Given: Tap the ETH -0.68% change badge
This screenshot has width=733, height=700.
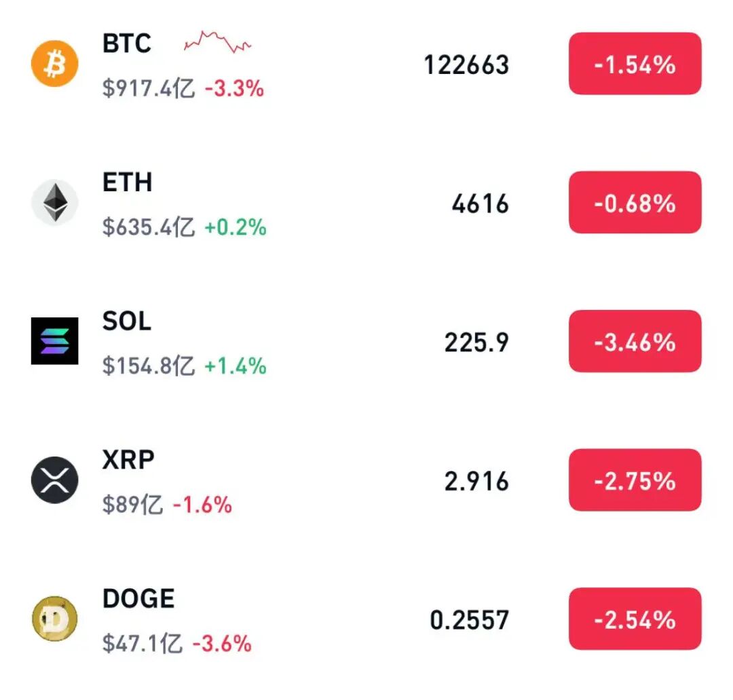Looking at the screenshot, I should coord(635,203).
